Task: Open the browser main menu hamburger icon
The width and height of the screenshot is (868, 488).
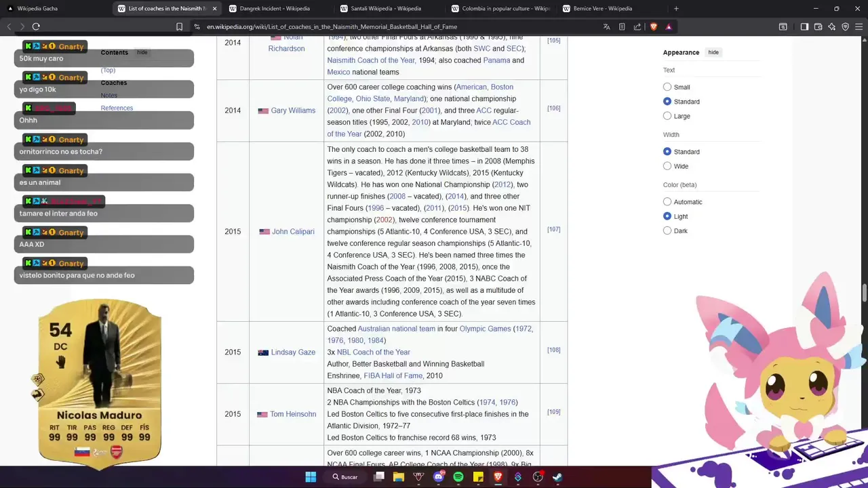Action: pyautogui.click(x=859, y=26)
